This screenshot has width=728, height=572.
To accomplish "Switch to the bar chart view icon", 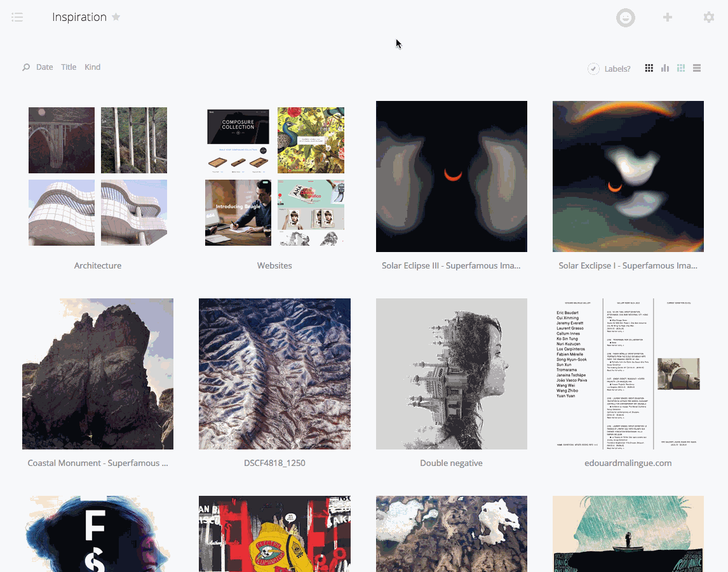I will click(x=665, y=68).
